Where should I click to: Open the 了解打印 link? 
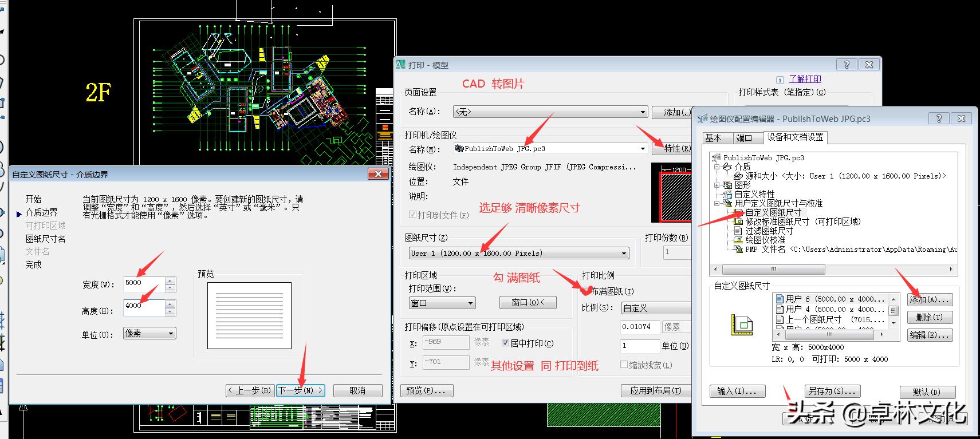coord(805,79)
